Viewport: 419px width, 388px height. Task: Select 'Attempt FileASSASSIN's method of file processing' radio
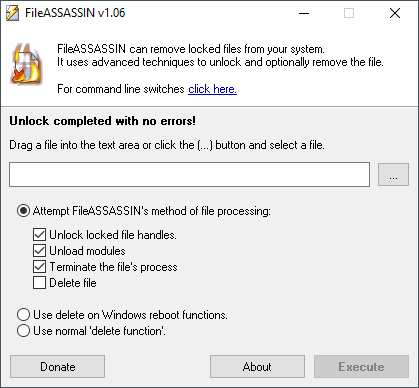(23, 211)
